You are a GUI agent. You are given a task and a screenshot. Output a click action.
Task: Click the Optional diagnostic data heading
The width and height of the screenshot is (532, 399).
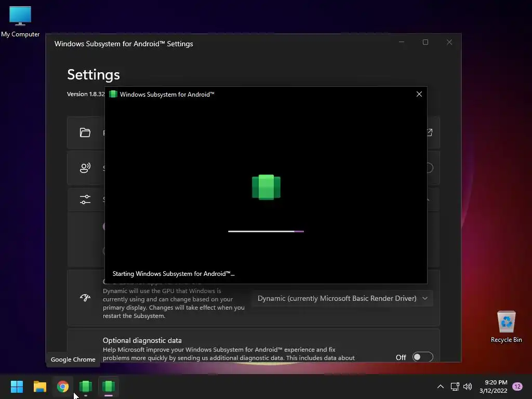pos(142,340)
